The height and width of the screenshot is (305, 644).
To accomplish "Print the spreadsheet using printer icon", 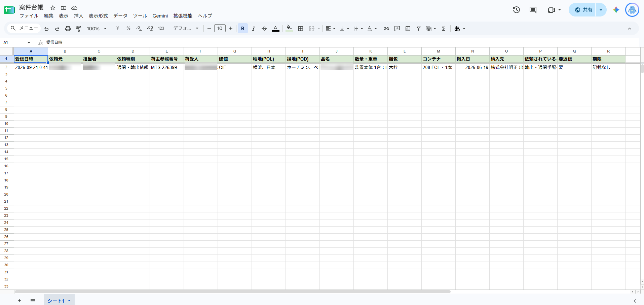I will click(68, 29).
